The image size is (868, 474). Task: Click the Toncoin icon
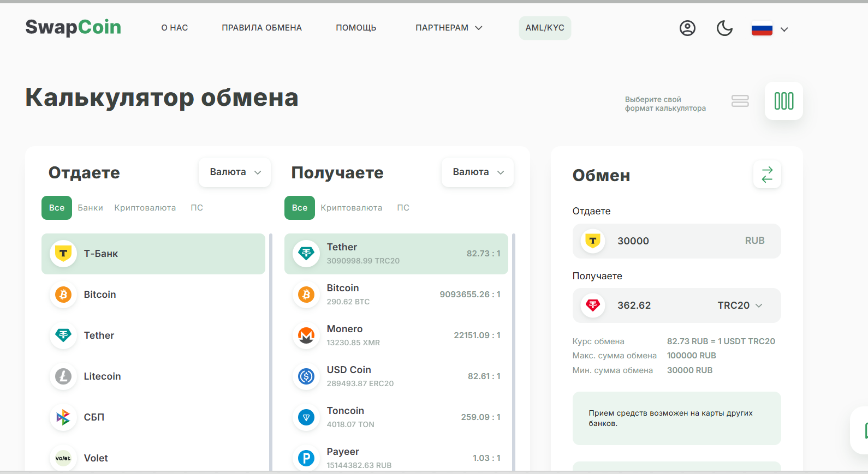point(306,417)
